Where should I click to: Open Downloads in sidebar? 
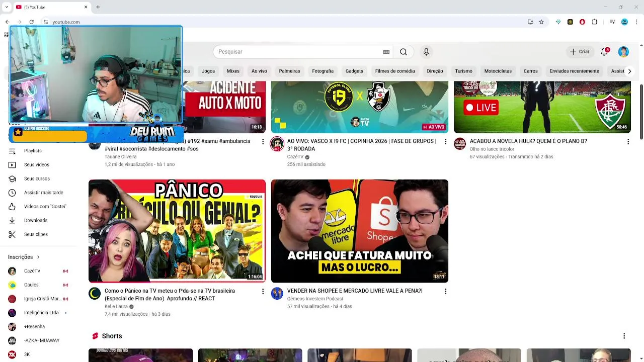(x=36, y=220)
